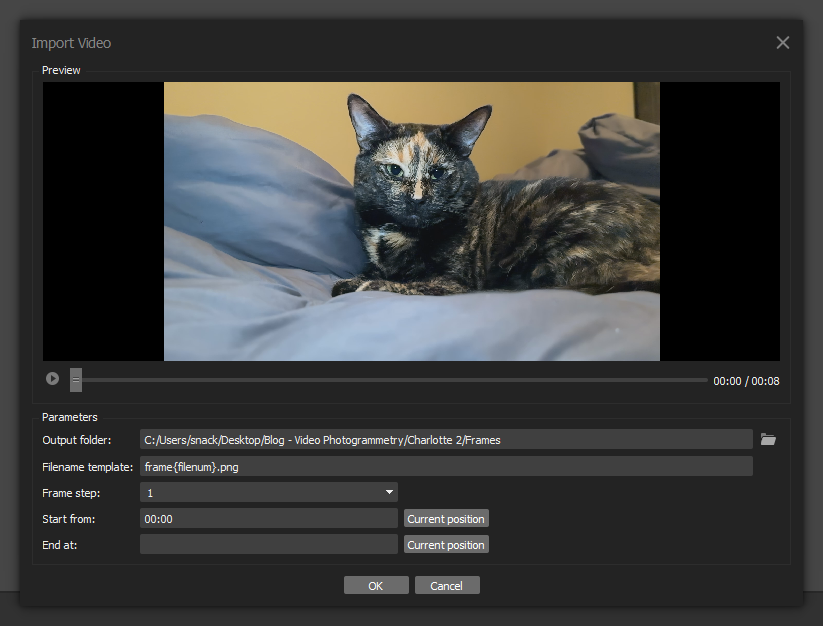The width and height of the screenshot is (823, 626).
Task: Click the Import Video dialog title
Action: (71, 43)
